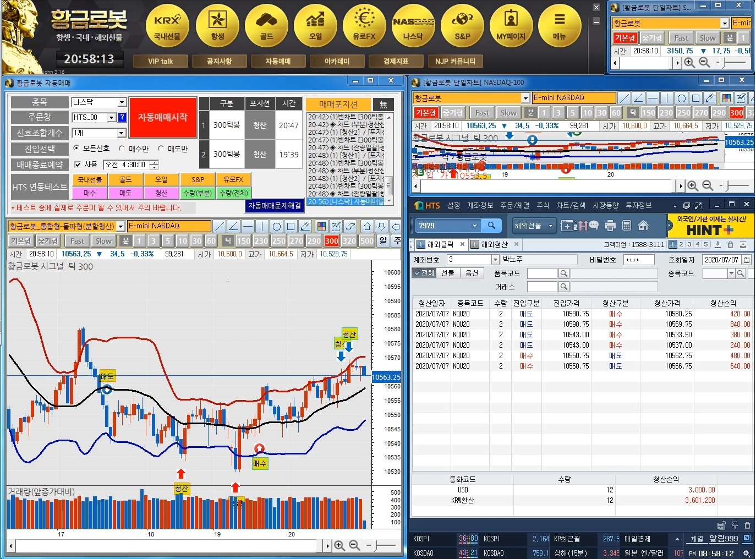This screenshot has width=756, height=559.
Task: Open the 신호조합개수 1개 dropdown
Action: point(122,133)
